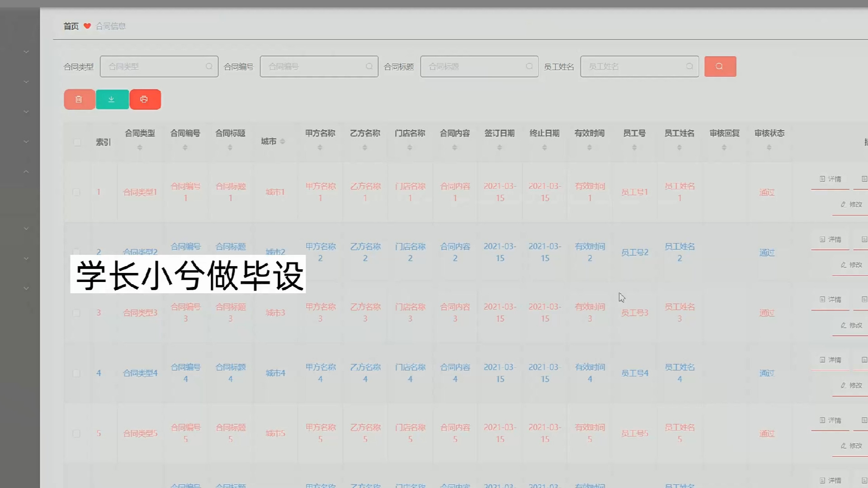Click the 员工号4 cell
Screen dimensions: 868x488
click(635, 373)
